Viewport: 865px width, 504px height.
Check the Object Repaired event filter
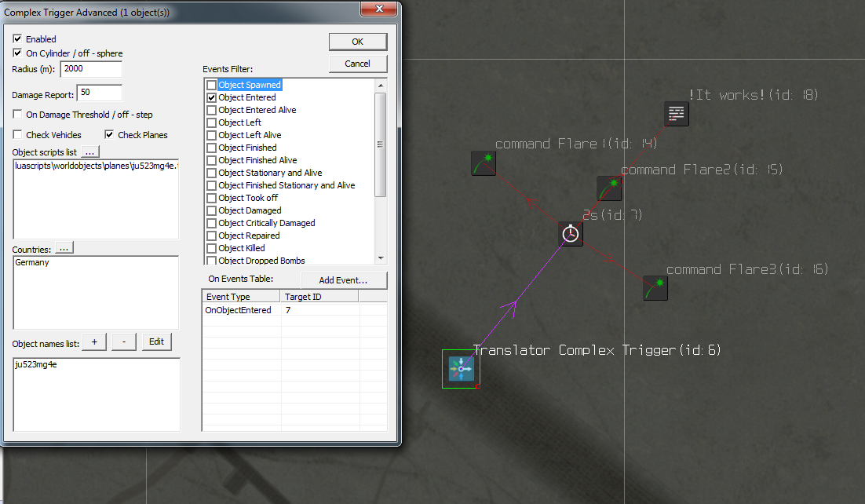pyautogui.click(x=211, y=236)
